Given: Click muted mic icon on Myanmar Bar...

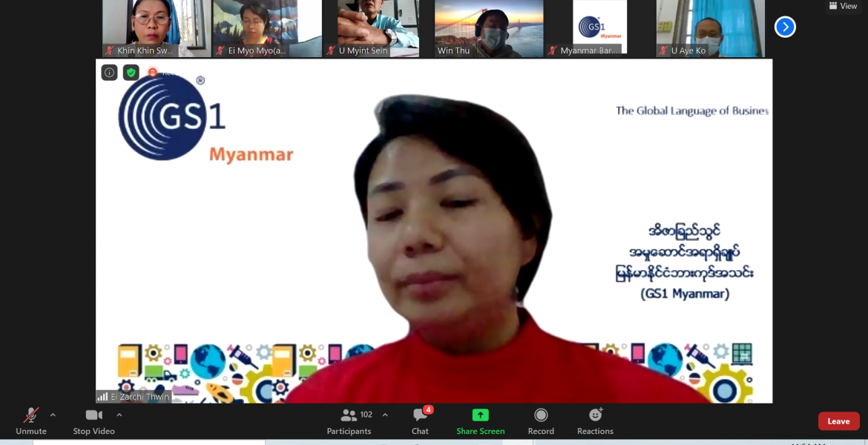Looking at the screenshot, I should [553, 50].
